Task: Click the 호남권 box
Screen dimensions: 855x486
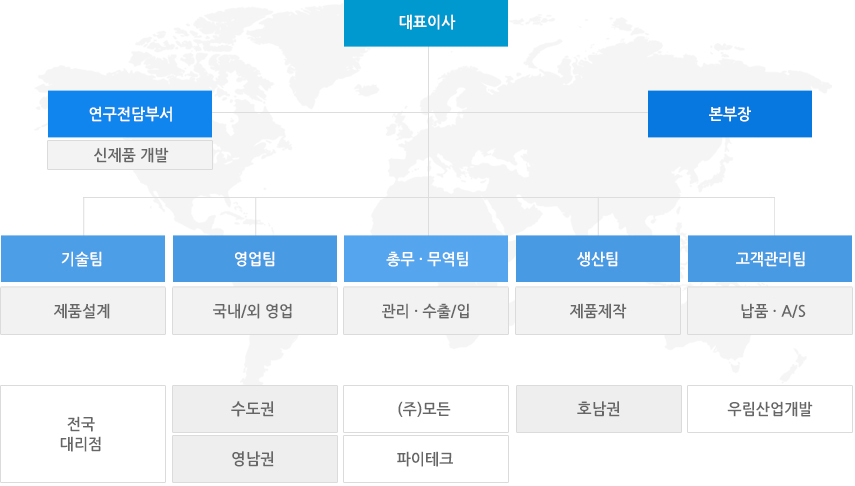Action: click(599, 409)
